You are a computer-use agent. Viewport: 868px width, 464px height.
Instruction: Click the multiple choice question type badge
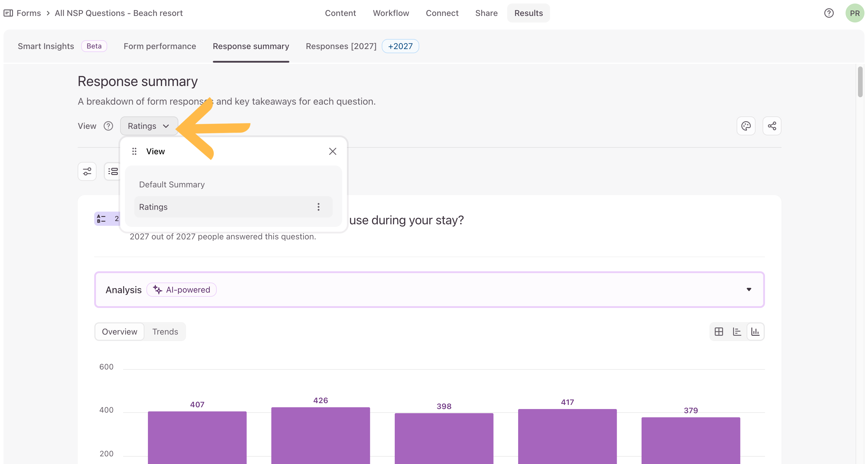tap(107, 219)
